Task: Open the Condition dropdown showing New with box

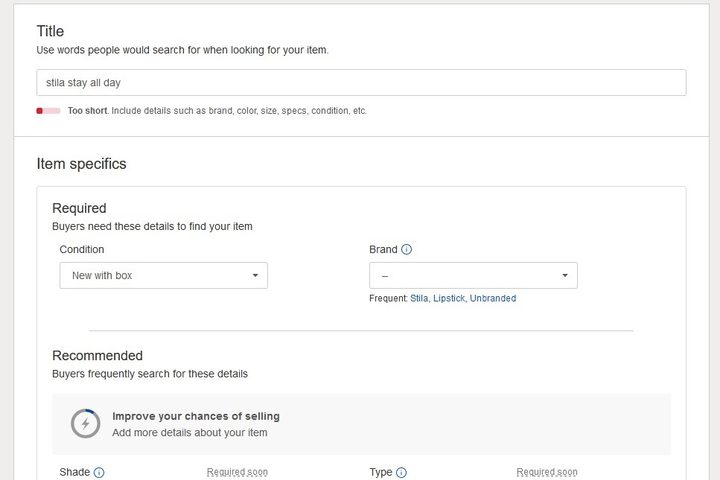Action: pos(163,276)
